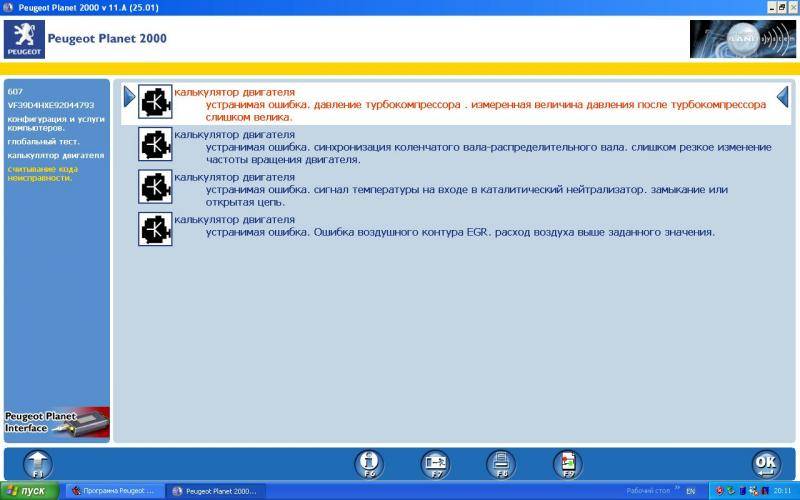Screen dimensions: 800x500
Task: Open 'конфигурация и услуги компьютеров' sidebar item
Action: [x=55, y=123]
